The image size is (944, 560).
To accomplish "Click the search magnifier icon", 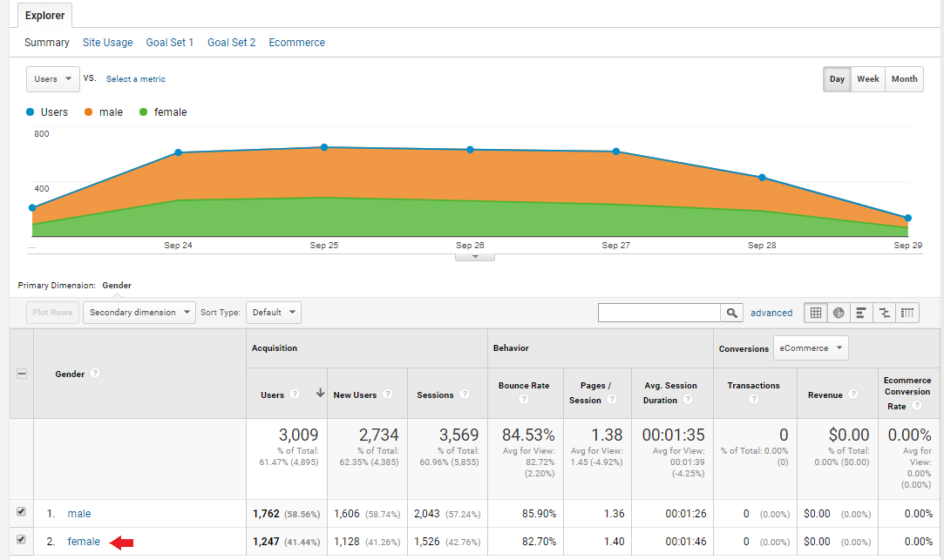I will (731, 312).
